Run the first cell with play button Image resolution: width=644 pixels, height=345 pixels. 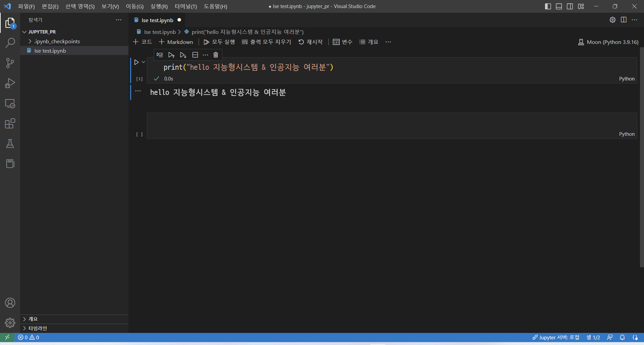point(137,62)
